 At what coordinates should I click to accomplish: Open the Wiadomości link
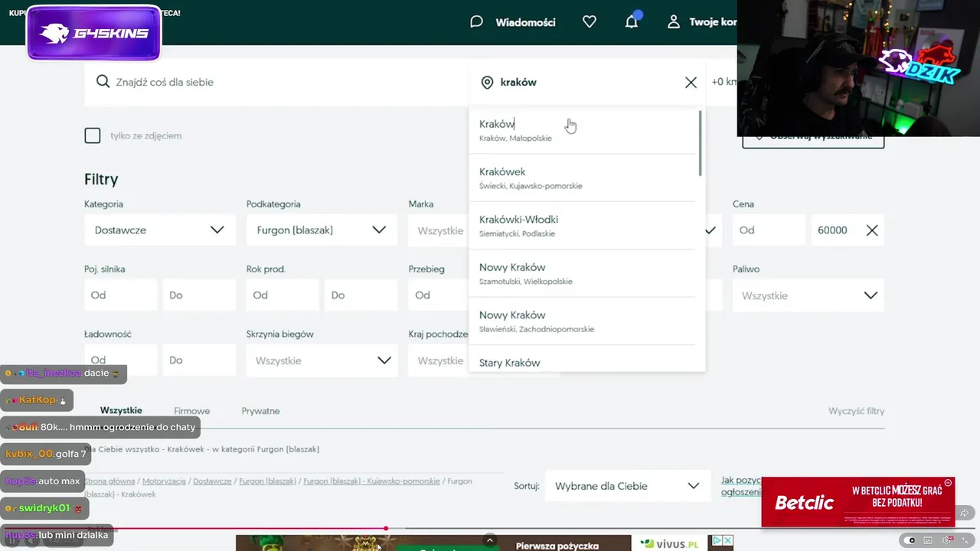pyautogui.click(x=525, y=22)
